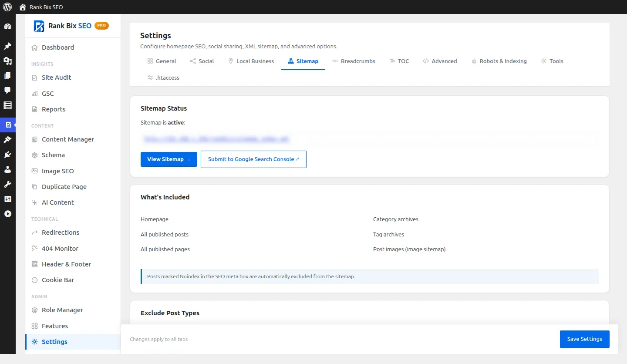Click the highlighted Rank Bix icon in WordPress menu
Screen dimensions: 627x364
pyautogui.click(x=8, y=125)
